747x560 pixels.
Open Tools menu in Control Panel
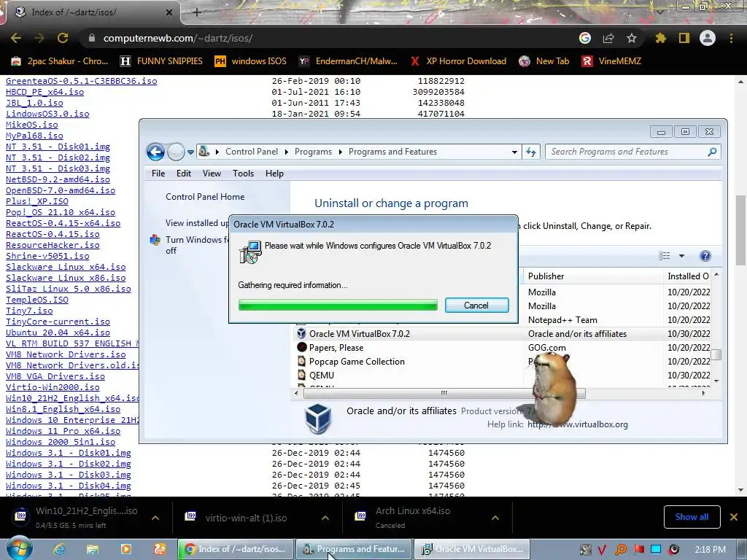[x=243, y=174]
